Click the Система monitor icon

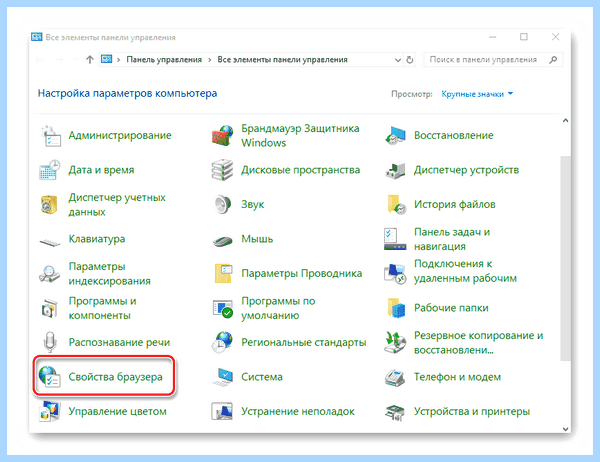point(223,377)
